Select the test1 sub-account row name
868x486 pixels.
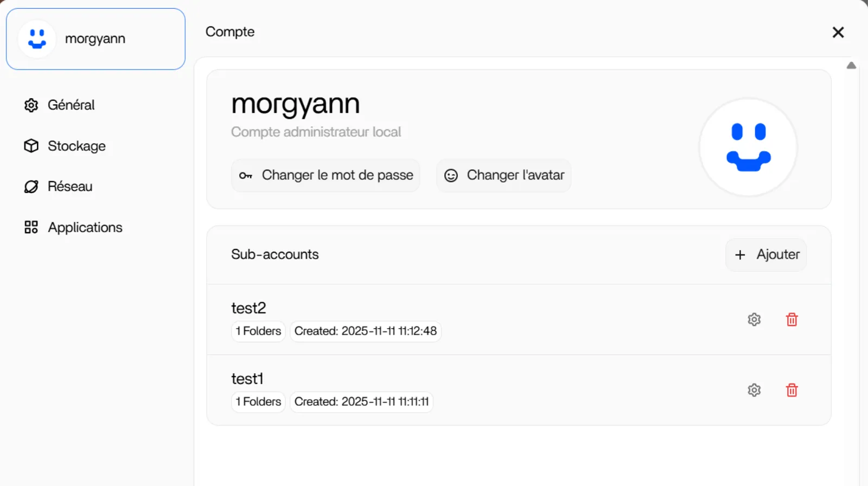pyautogui.click(x=247, y=379)
